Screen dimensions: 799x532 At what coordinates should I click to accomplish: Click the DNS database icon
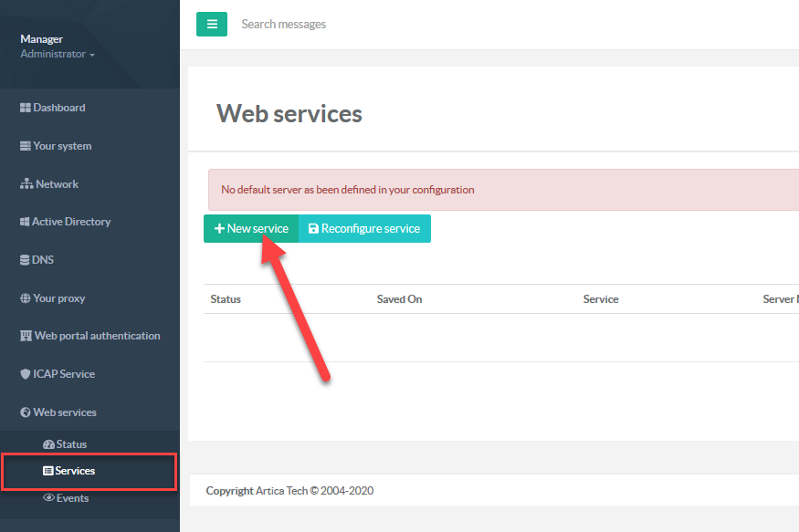(25, 260)
